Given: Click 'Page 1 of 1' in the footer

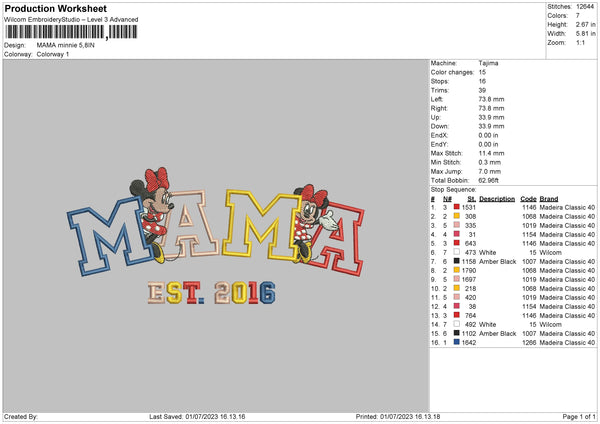Looking at the screenshot, I should [x=579, y=417].
